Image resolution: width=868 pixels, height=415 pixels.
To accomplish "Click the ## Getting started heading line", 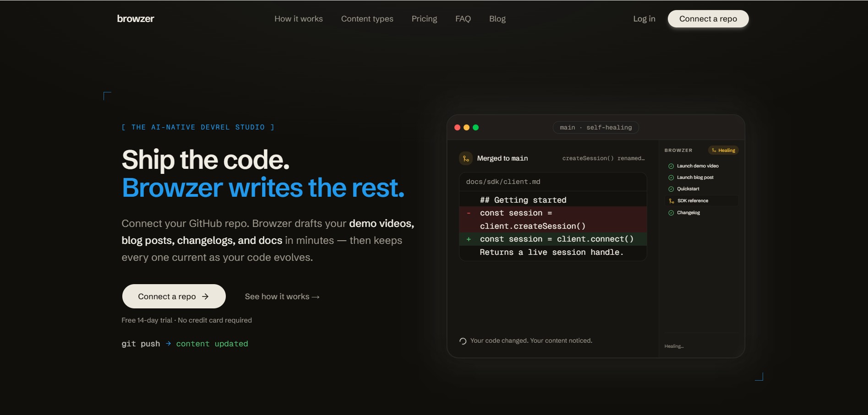I will pos(523,200).
